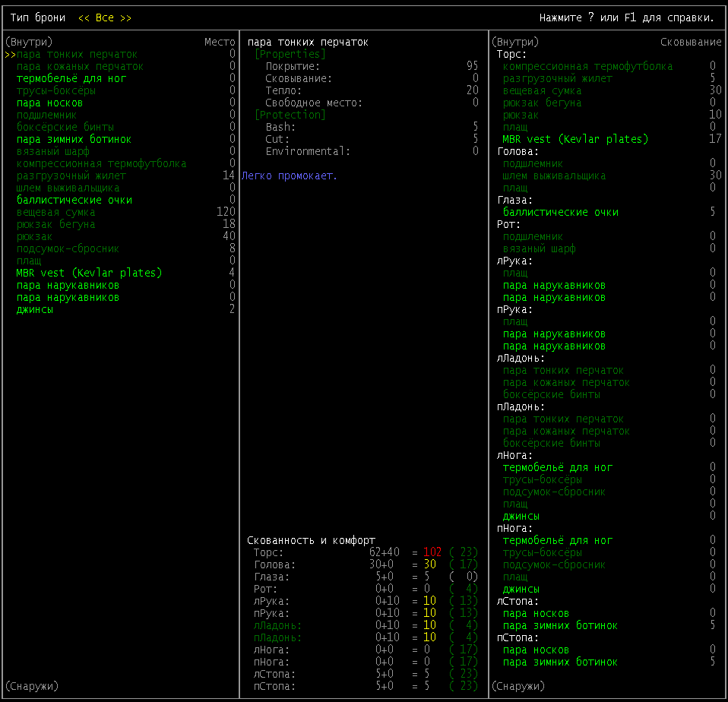Click the «Скованность и комфорт» heading
This screenshot has width=728, height=702.
[x=311, y=540]
